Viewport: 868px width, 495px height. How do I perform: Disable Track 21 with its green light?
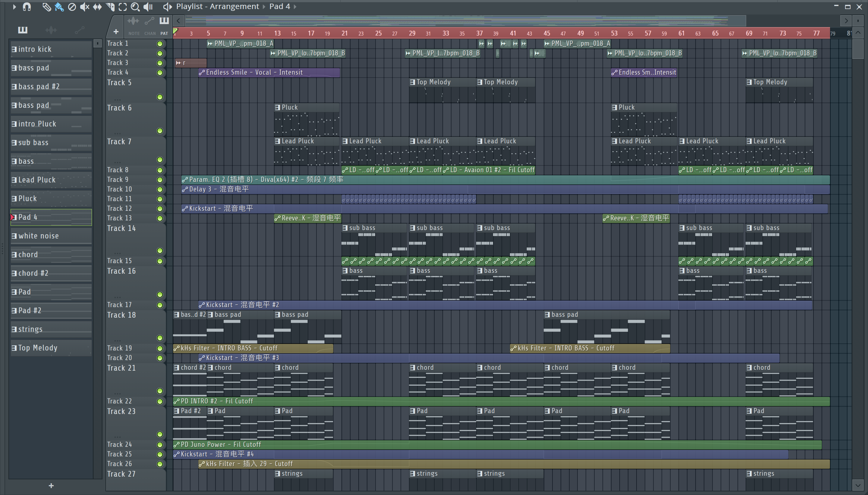[159, 391]
